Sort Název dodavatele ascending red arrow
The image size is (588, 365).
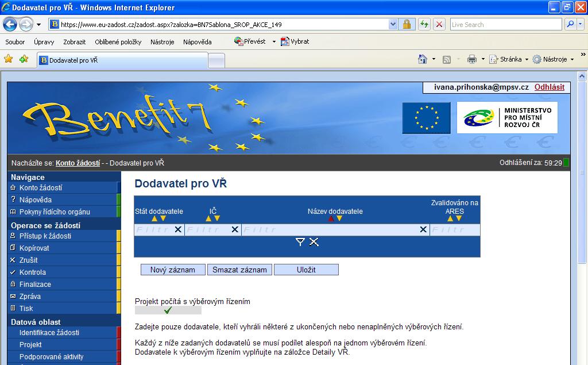tap(331, 218)
